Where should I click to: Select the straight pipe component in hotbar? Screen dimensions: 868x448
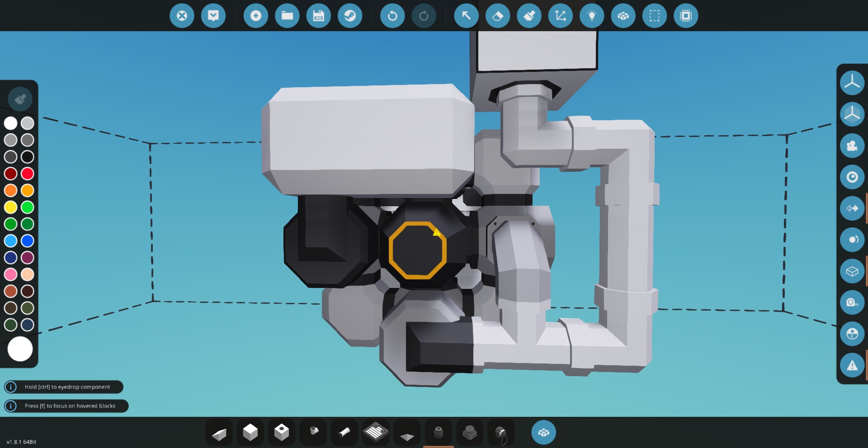(344, 433)
